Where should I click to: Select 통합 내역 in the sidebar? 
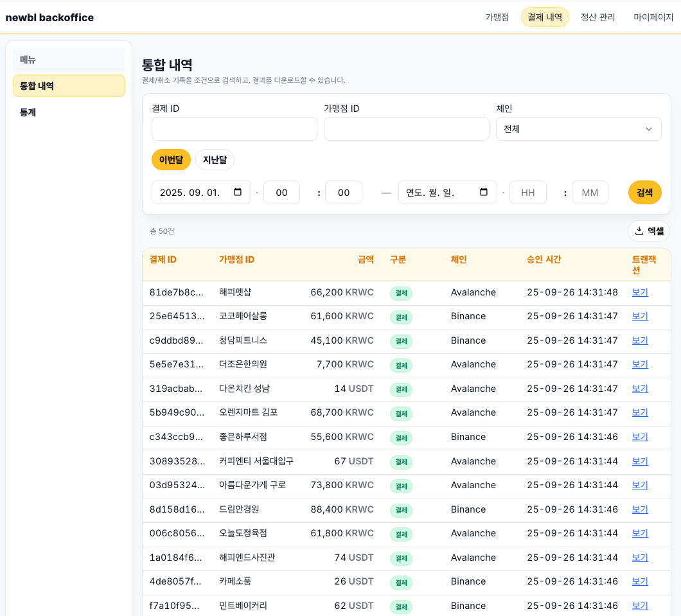click(x=69, y=85)
